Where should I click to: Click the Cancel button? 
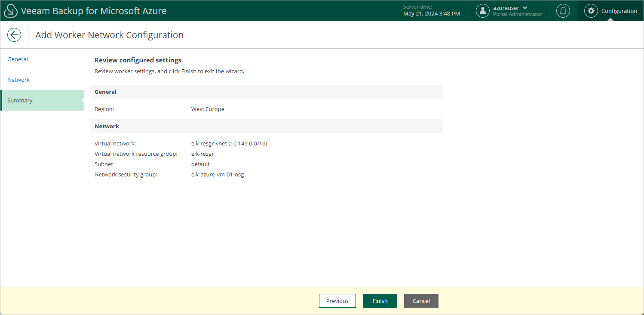421,301
